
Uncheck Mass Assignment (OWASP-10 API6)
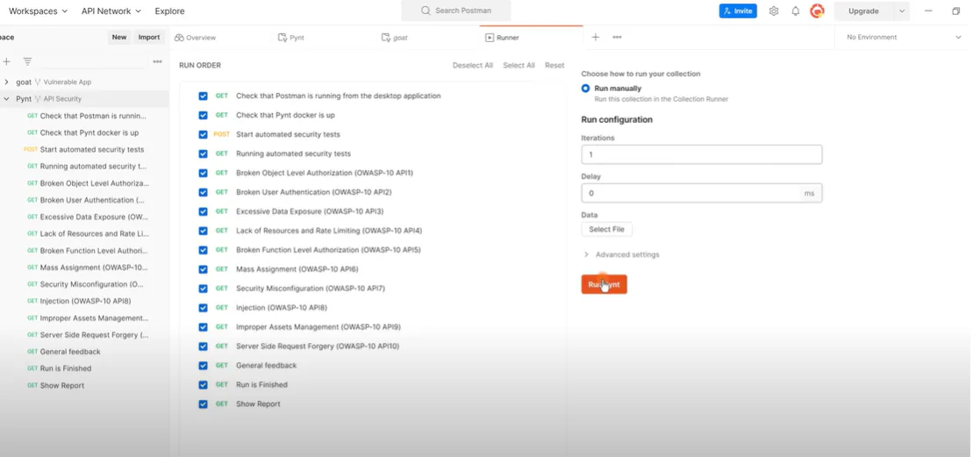point(204,269)
